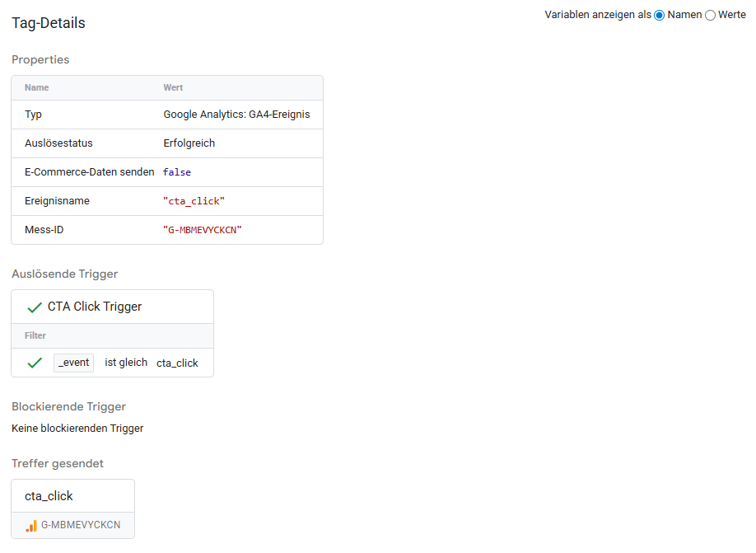Click the Ereignisname row label

coord(57,201)
